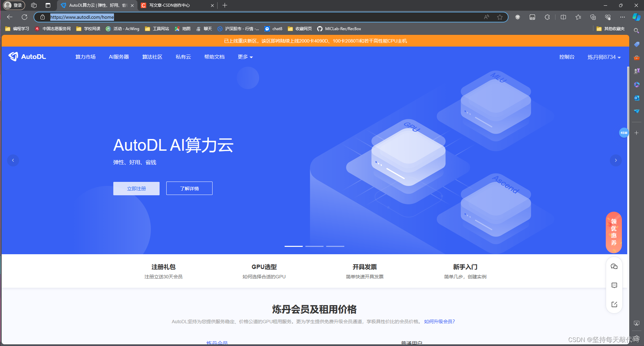Click the 登录 profile button
Viewport: 644px width, 346px height.
[14, 5]
